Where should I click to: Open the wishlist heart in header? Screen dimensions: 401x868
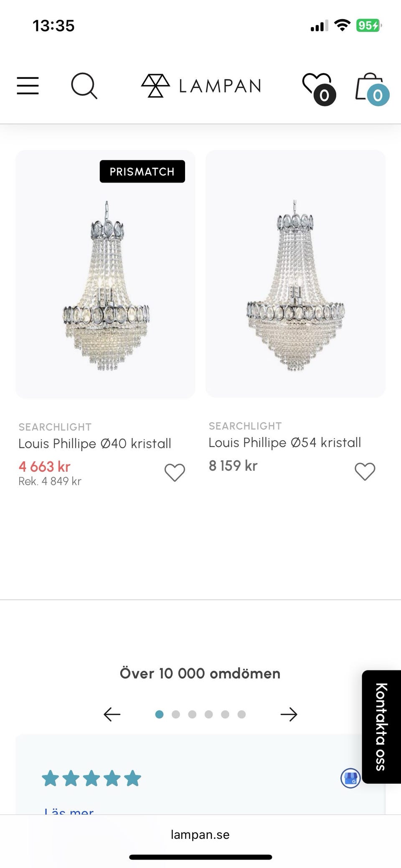(317, 86)
